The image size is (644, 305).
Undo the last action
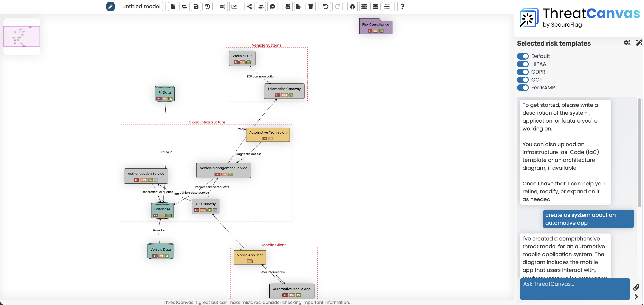point(326,7)
